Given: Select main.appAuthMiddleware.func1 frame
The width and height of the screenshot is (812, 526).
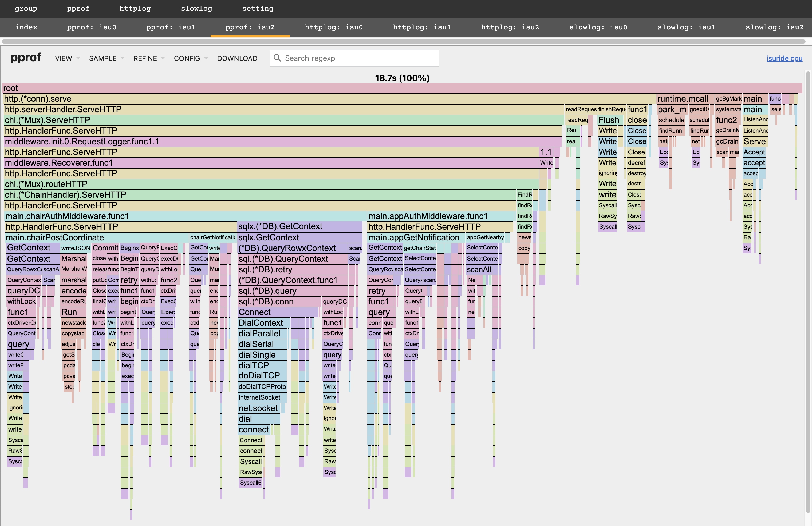Looking at the screenshot, I should (440, 216).
